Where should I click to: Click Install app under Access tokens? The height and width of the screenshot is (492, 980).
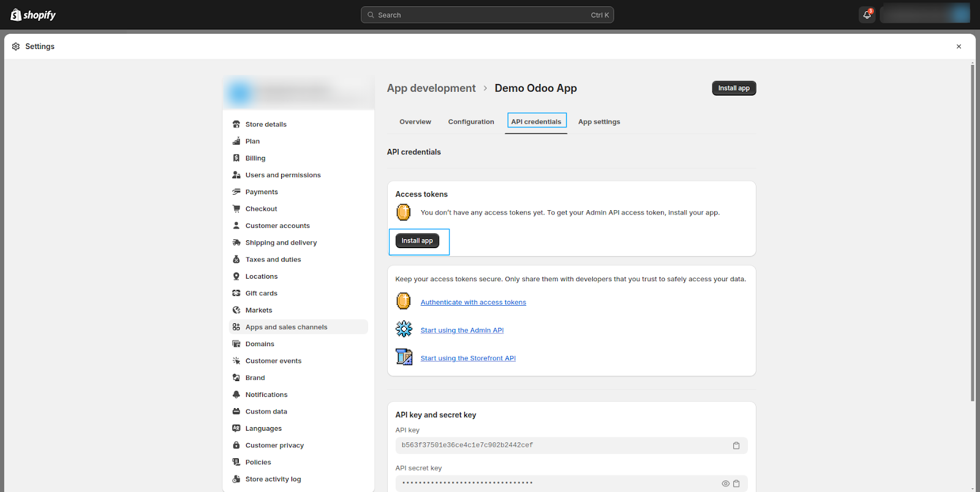click(x=417, y=241)
